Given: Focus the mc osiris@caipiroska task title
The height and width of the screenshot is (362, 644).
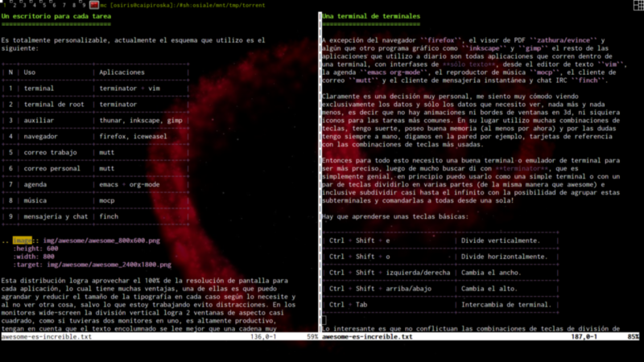Looking at the screenshot, I should click(183, 6).
